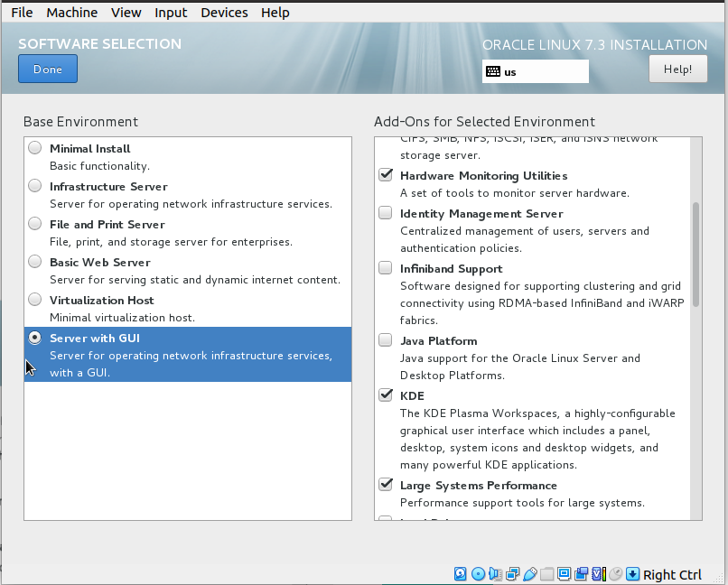
Task: Click the SOFTWARE SELECTION title
Action: click(100, 43)
